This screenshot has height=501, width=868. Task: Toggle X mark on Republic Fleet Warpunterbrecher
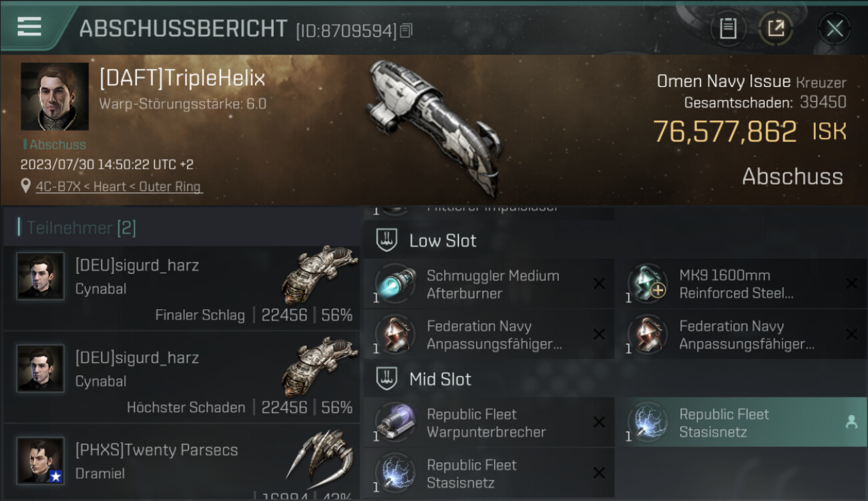click(599, 422)
